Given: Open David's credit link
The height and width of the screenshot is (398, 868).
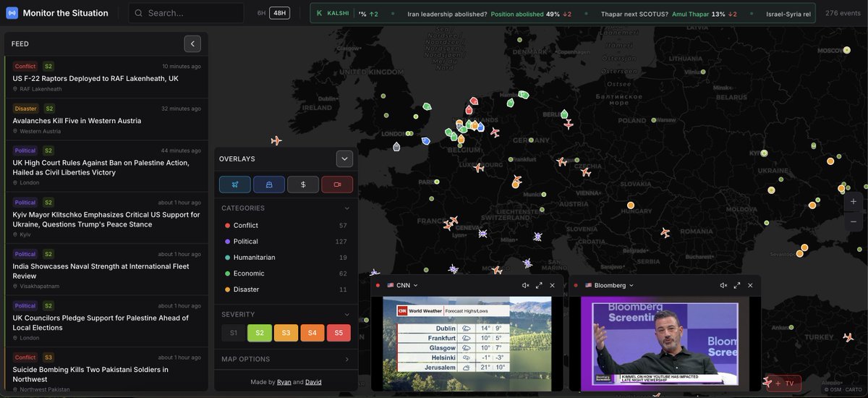Looking at the screenshot, I should click(x=313, y=382).
